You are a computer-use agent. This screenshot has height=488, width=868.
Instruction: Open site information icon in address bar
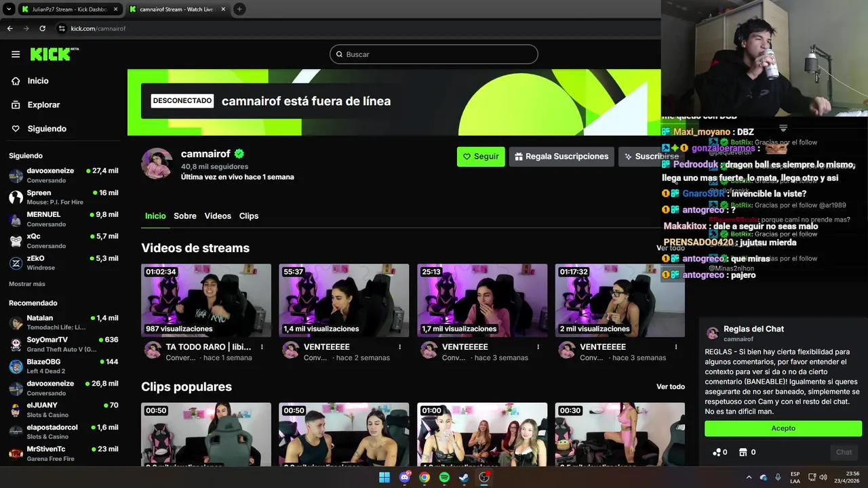click(x=62, y=28)
